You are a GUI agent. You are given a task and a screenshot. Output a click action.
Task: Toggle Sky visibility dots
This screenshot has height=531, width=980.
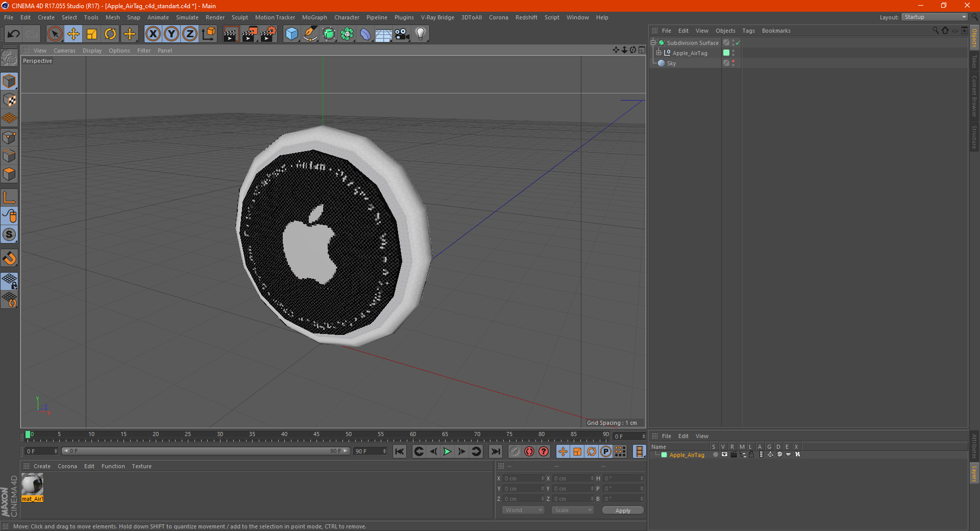(733, 63)
